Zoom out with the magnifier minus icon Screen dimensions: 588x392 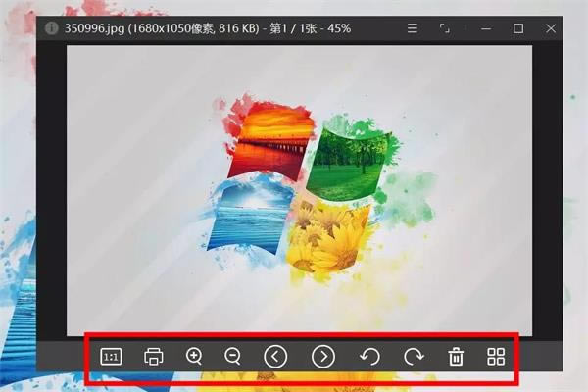pyautogui.click(x=233, y=356)
